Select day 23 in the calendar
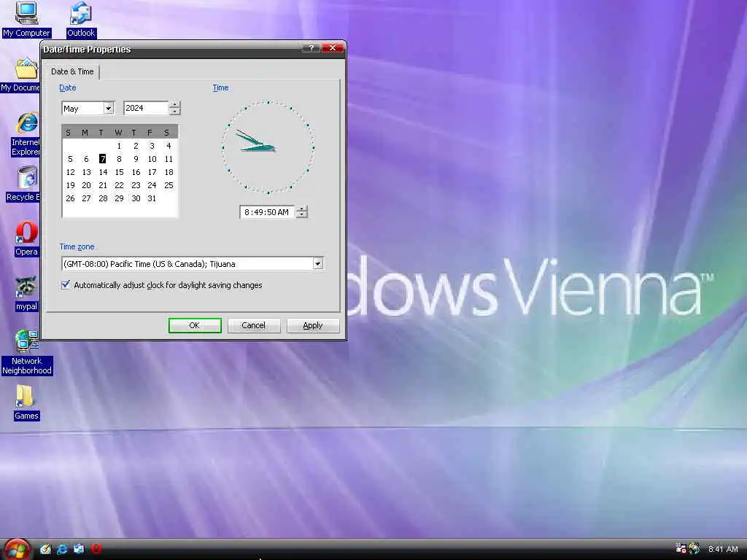Viewport: 747px width, 560px height. [x=136, y=185]
